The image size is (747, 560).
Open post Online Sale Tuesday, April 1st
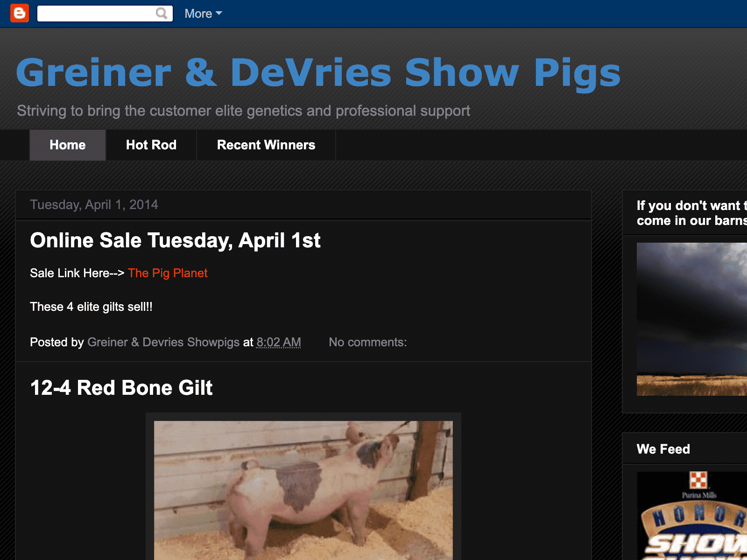[x=175, y=241]
